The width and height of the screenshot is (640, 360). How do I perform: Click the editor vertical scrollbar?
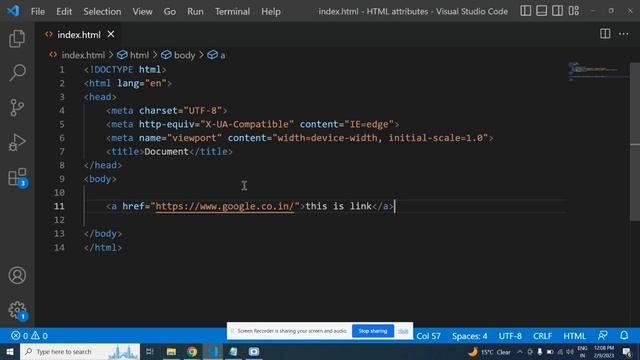tap(635, 142)
